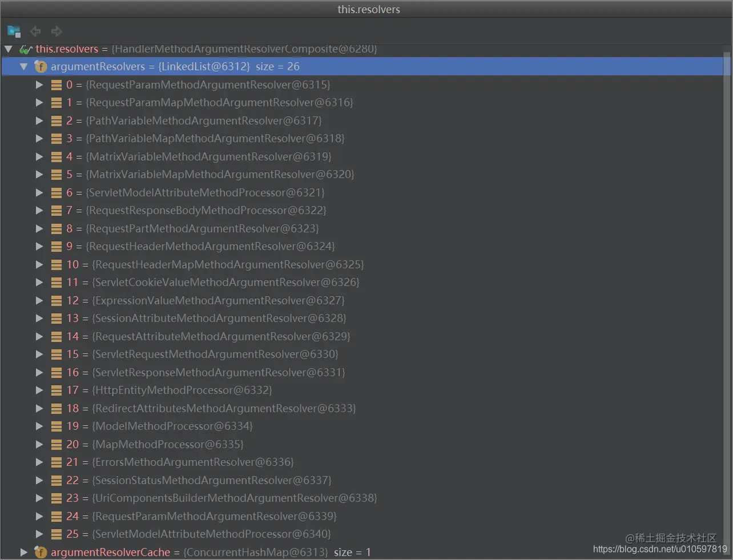
Task: Click the list element icon for index 23
Action: tap(57, 498)
